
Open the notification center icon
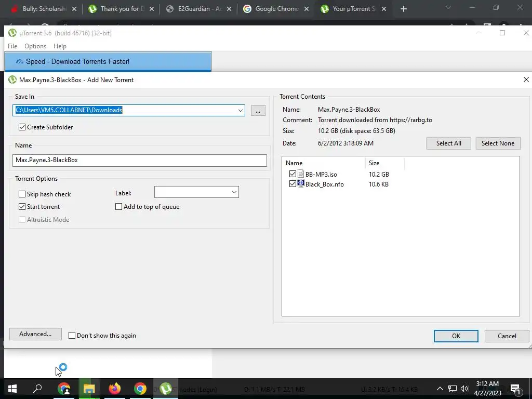515,389
